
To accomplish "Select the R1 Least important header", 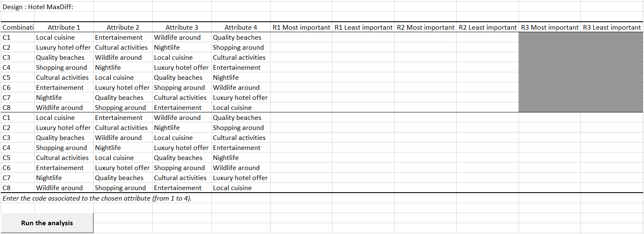I will [363, 28].
